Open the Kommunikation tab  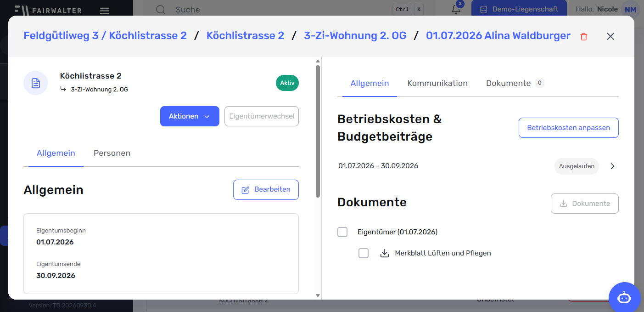(x=437, y=83)
